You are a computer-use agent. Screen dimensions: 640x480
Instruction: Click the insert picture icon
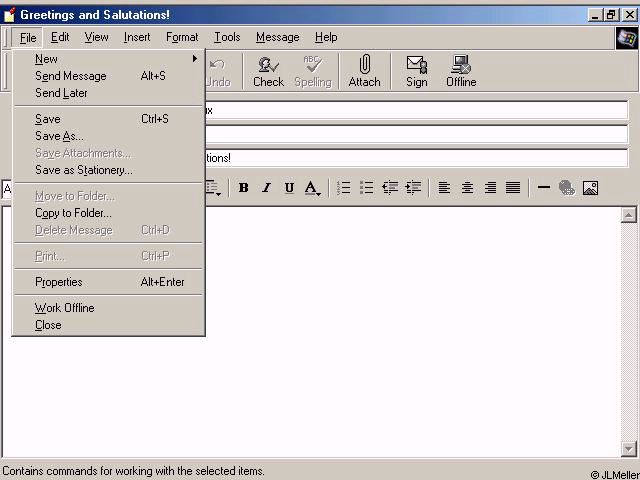pyautogui.click(x=590, y=188)
